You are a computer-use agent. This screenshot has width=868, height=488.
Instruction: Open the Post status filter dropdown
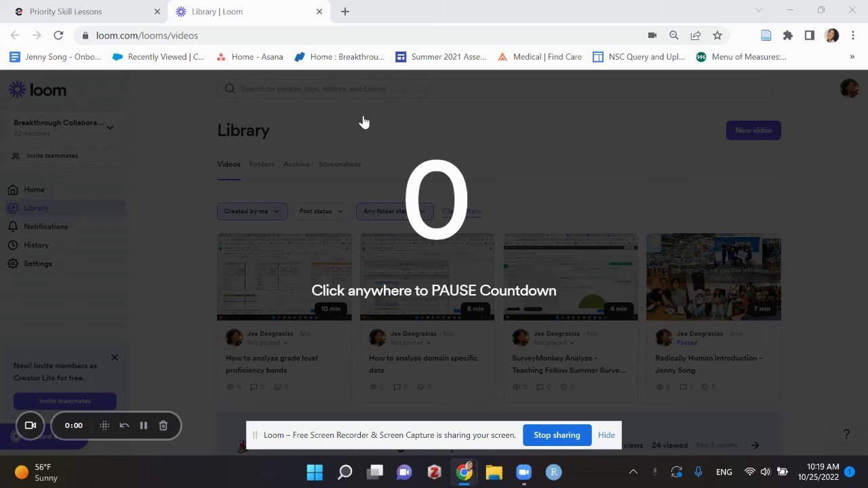(321, 211)
